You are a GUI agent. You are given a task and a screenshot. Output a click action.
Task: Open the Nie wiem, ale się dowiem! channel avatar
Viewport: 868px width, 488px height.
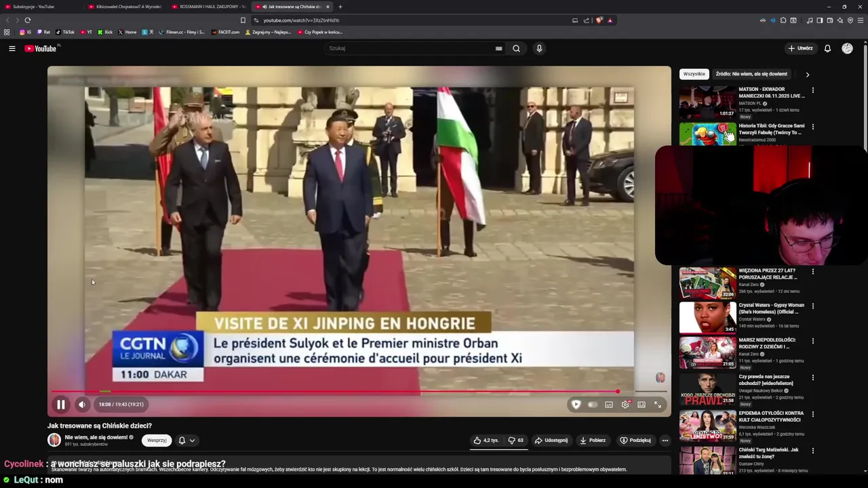tap(54, 440)
